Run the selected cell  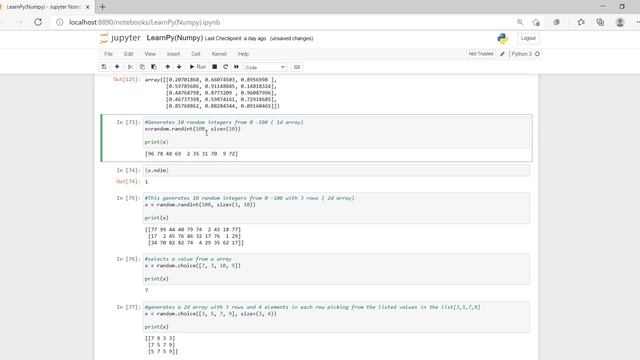(x=198, y=67)
